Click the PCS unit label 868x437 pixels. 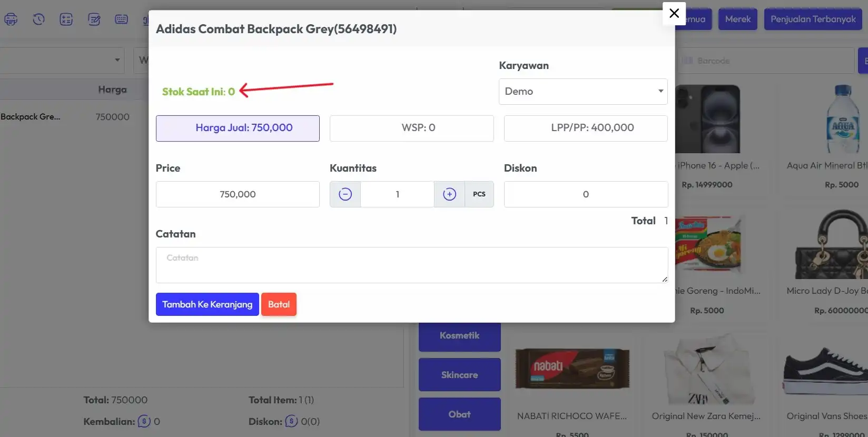(x=479, y=194)
